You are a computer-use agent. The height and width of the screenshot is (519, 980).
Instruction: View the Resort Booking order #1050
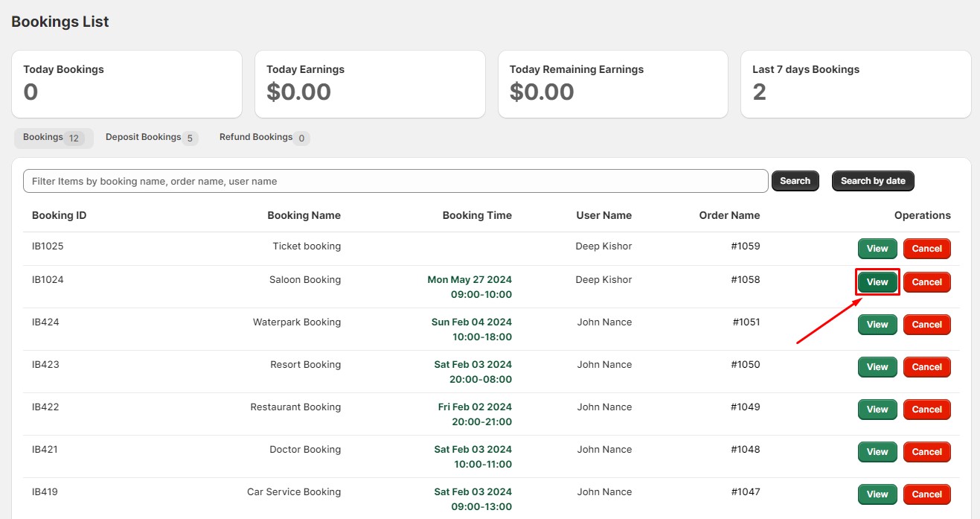click(877, 367)
